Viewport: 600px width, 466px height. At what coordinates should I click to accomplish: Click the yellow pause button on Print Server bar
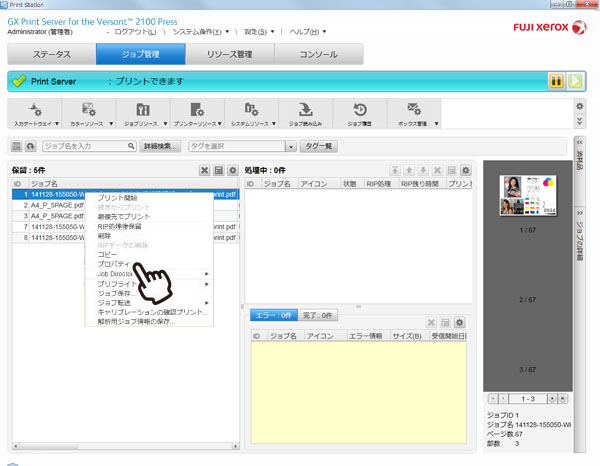pos(555,81)
